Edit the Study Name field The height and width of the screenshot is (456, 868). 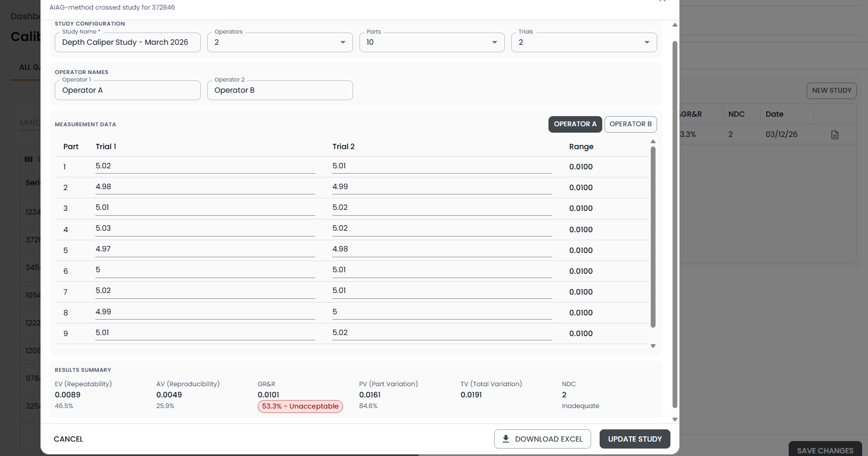pos(128,43)
